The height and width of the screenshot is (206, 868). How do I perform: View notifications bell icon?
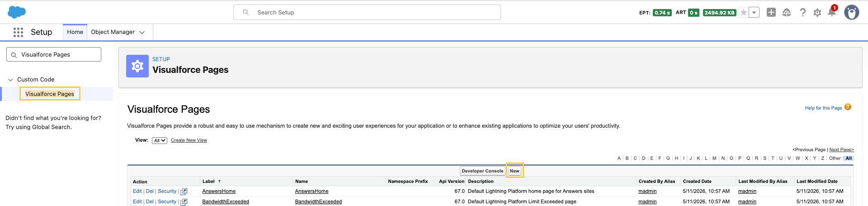point(832,13)
